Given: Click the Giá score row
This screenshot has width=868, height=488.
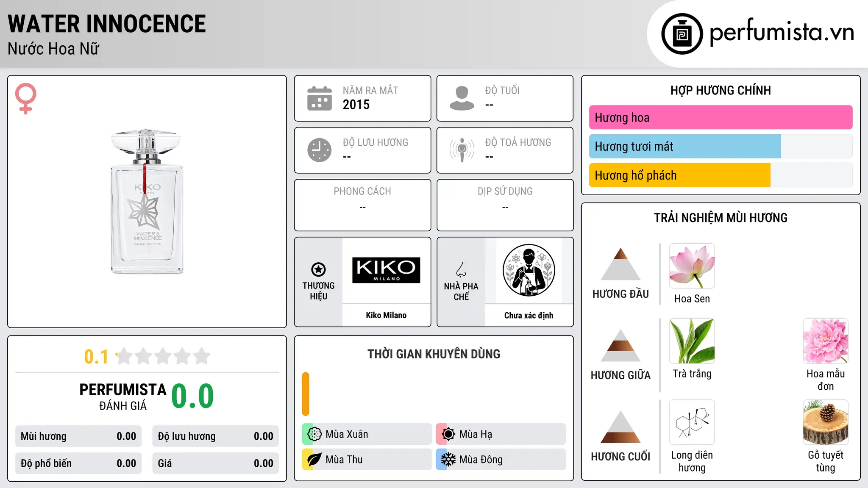Looking at the screenshot, I should click(x=216, y=463).
